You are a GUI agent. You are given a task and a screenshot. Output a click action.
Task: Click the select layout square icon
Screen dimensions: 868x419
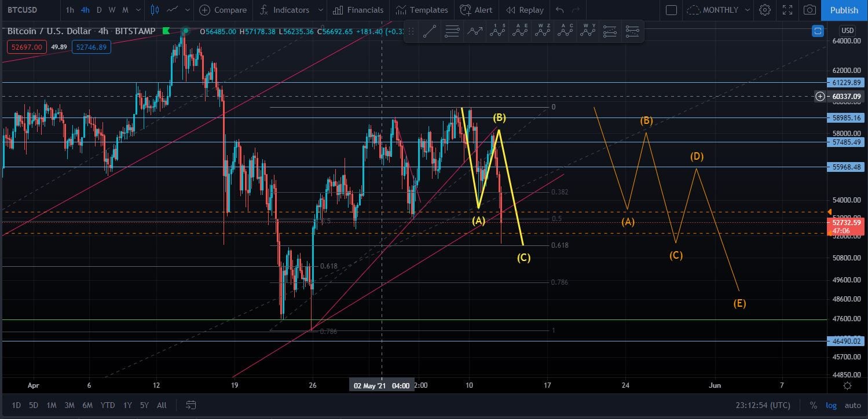pos(671,10)
